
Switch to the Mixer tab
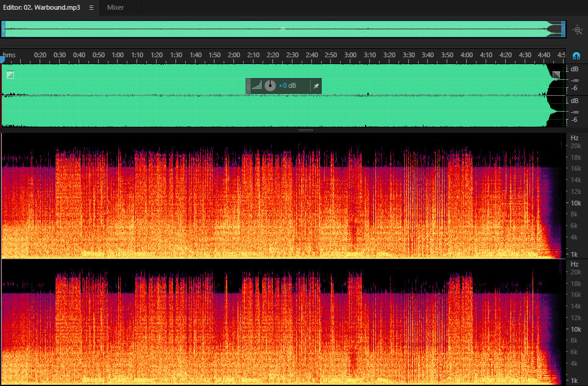pos(115,7)
